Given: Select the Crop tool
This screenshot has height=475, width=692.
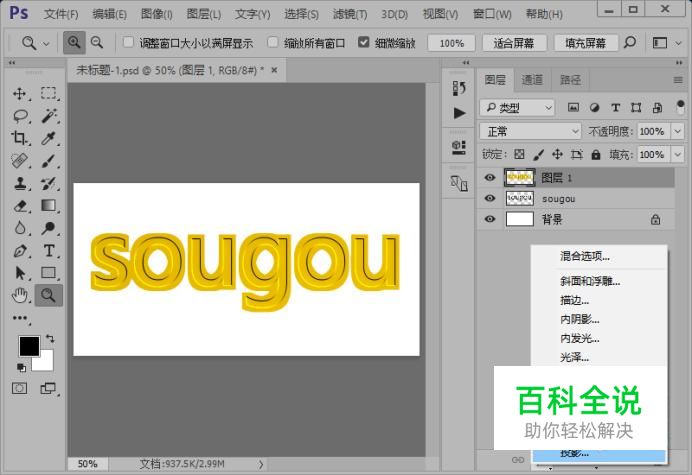Looking at the screenshot, I should 19,138.
